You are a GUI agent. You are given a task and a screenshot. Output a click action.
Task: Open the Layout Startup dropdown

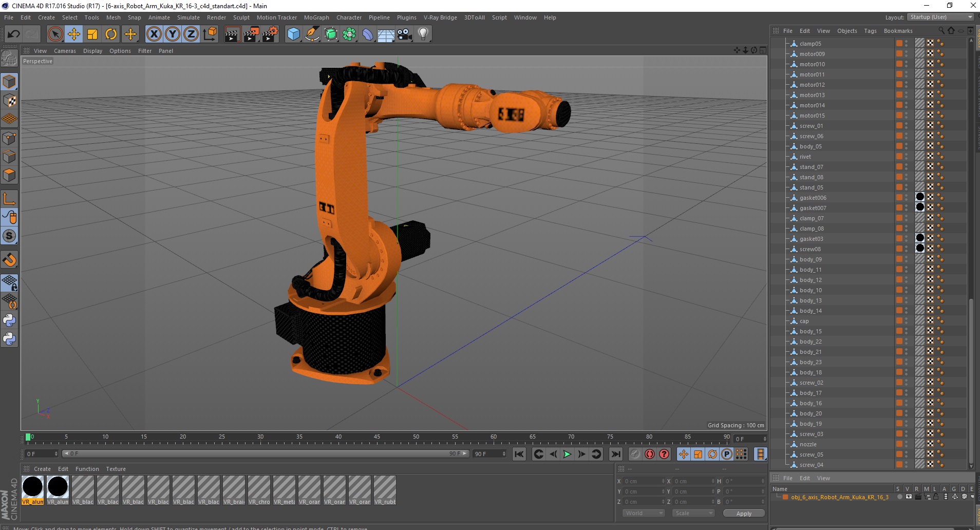940,17
